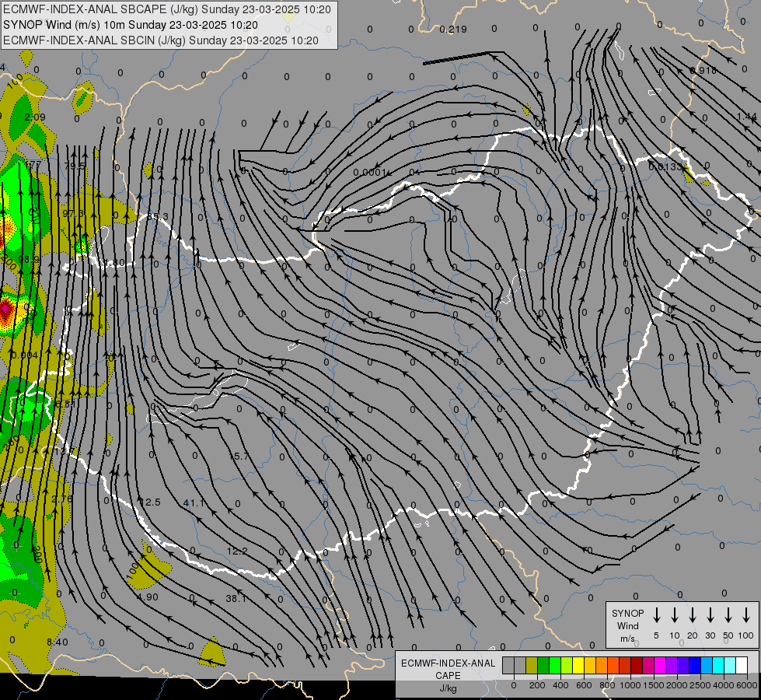761x700 pixels.
Task: Click the 0.0001 value on the map
Action: 369,173
